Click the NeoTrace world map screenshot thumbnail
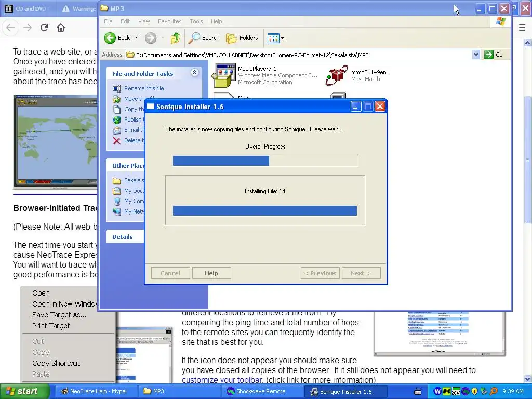The height and width of the screenshot is (399, 532). click(x=55, y=142)
